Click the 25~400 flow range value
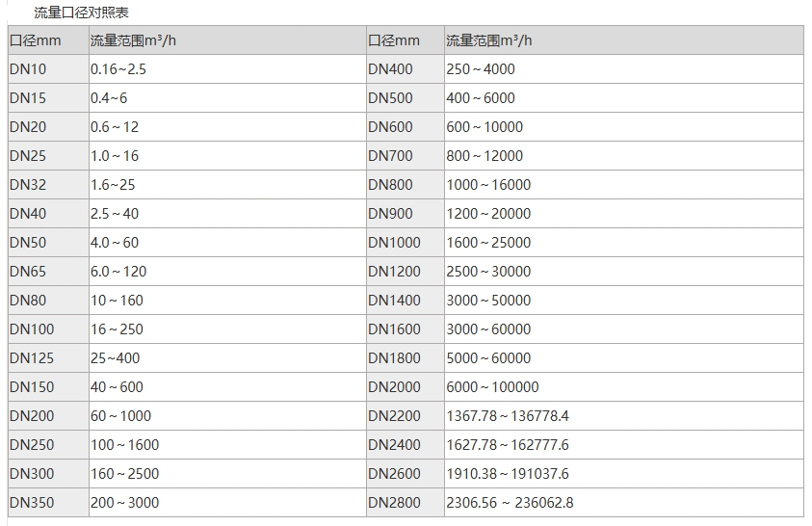This screenshot has width=812, height=526. click(115, 358)
